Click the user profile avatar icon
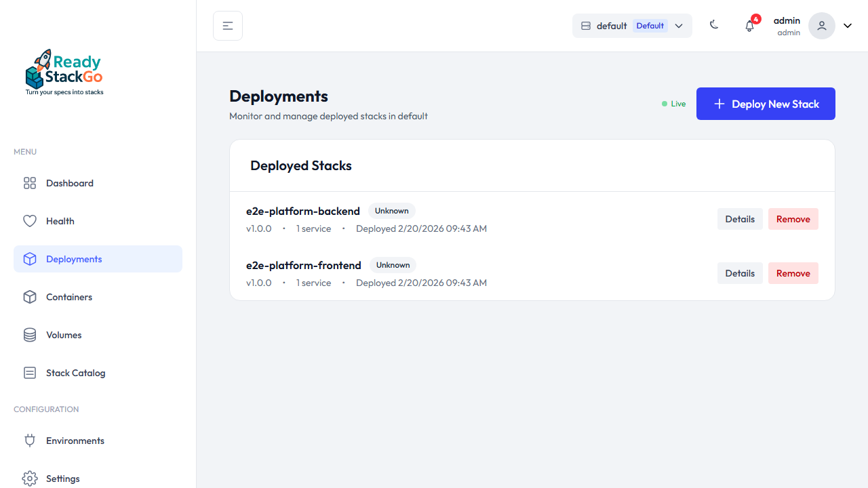The width and height of the screenshot is (868, 488). 821,26
